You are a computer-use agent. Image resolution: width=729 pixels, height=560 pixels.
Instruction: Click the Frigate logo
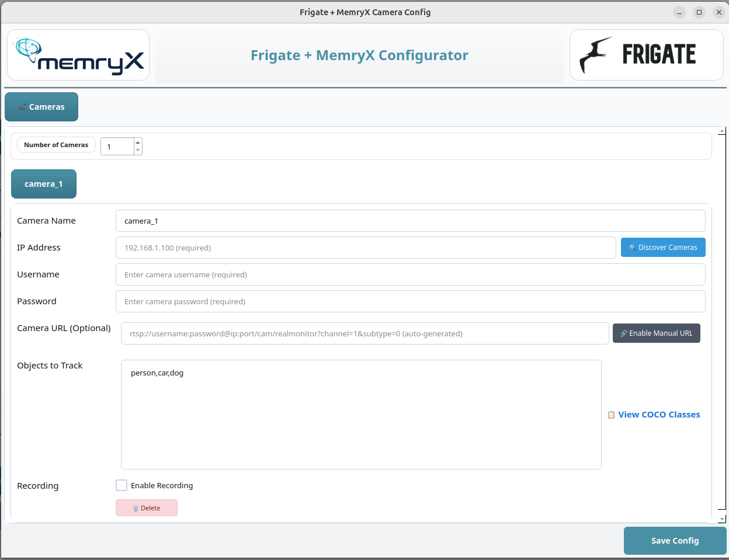[x=645, y=54]
